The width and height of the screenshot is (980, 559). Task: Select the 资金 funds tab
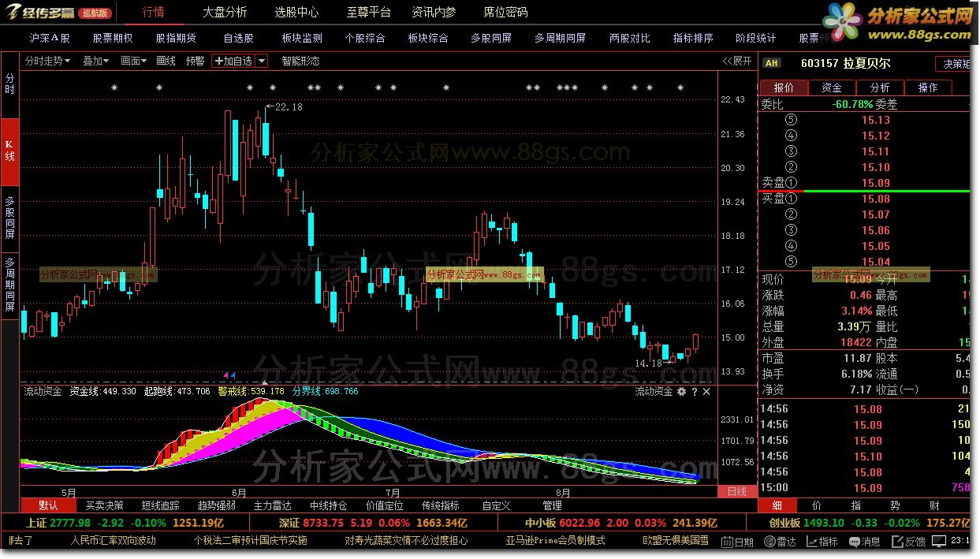[x=832, y=88]
